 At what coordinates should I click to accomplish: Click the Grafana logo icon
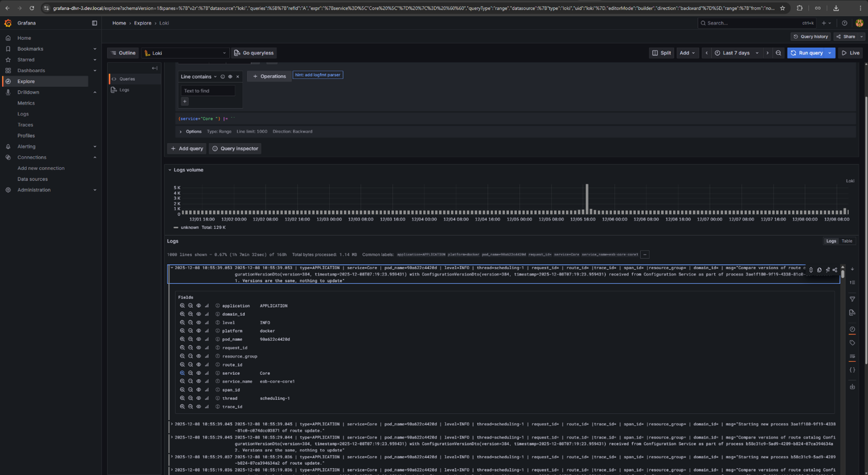coord(8,23)
